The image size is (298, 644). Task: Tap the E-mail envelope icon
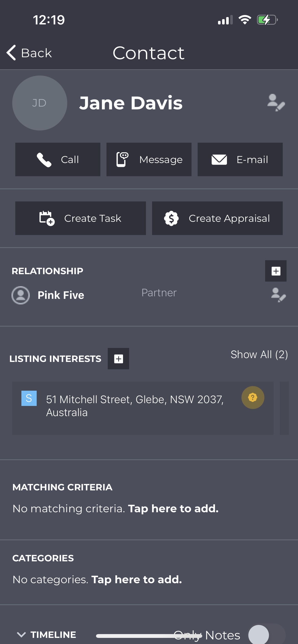[219, 160]
